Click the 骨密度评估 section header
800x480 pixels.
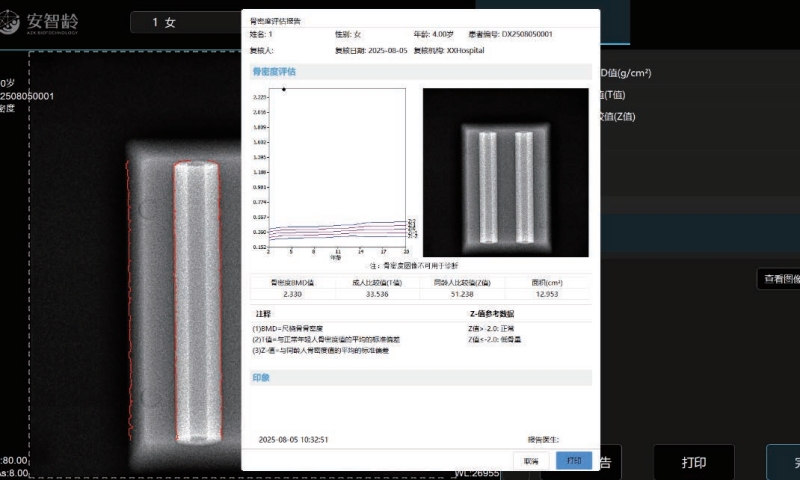274,72
